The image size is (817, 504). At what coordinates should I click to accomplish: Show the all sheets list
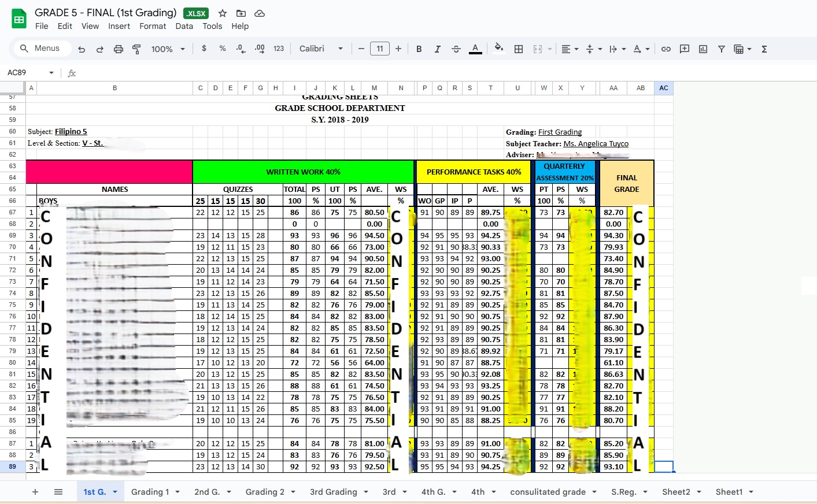(x=58, y=492)
